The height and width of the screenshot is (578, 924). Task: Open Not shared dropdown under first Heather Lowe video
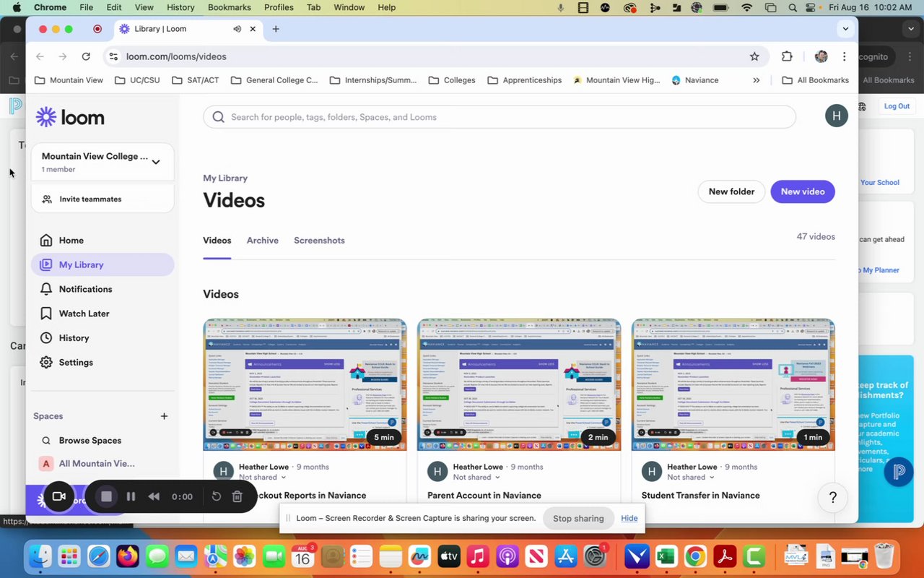263,477
